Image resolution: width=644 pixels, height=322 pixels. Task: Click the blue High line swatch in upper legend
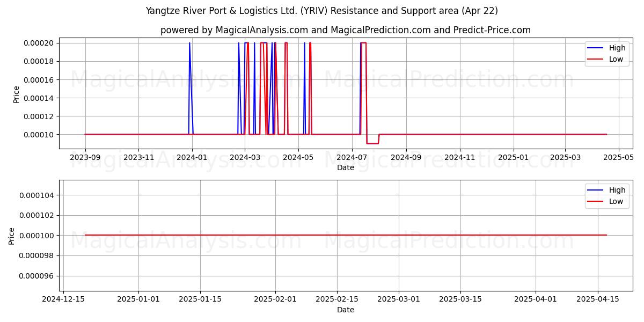[595, 48]
